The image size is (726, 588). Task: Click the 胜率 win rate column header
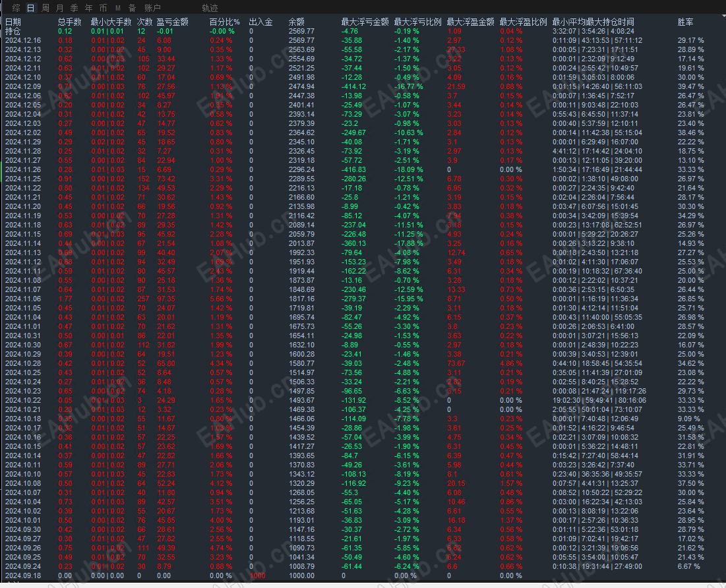point(685,22)
